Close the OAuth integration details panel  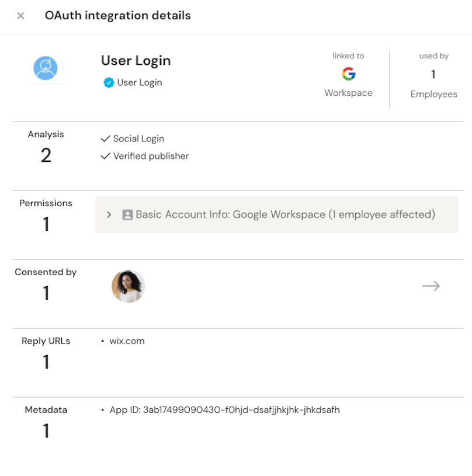coord(20,16)
